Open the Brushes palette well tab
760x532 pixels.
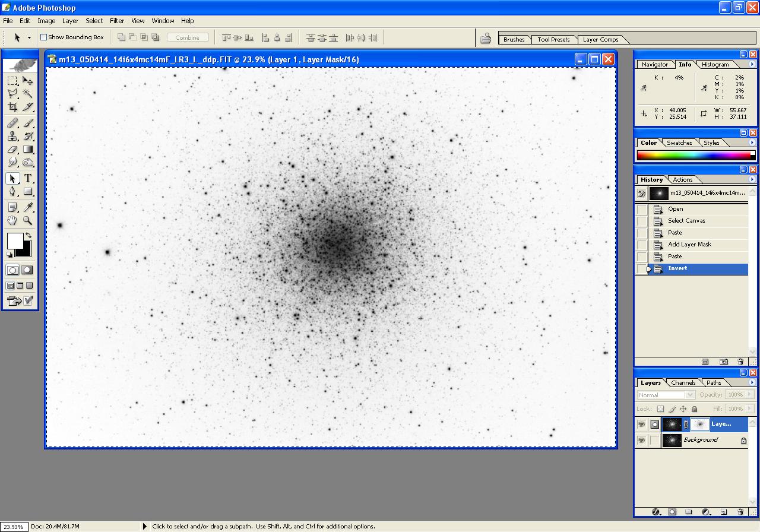pyautogui.click(x=514, y=40)
